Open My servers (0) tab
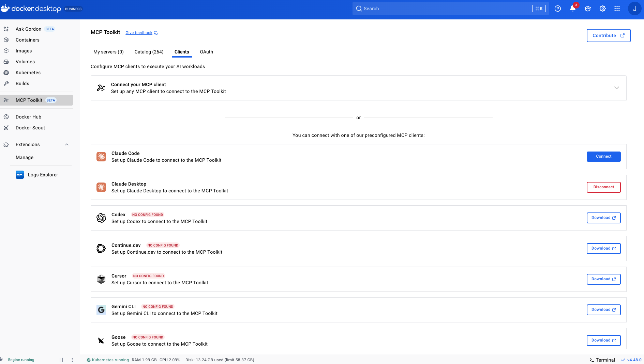The image size is (644, 364). (108, 52)
